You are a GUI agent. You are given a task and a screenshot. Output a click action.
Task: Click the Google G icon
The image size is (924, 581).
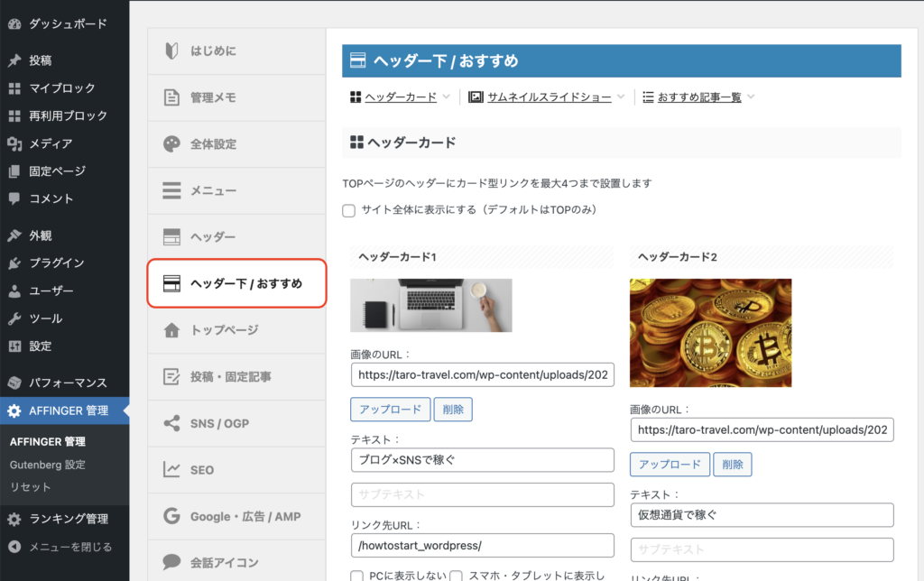point(171,516)
